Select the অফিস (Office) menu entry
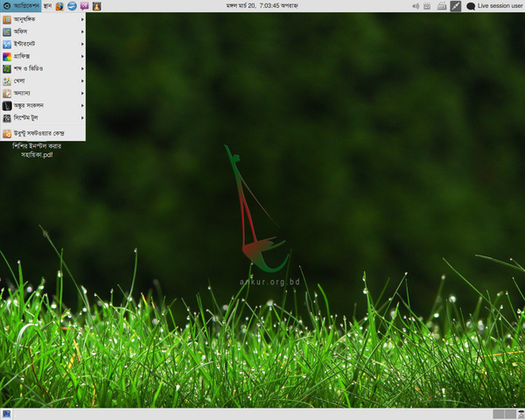 point(43,31)
